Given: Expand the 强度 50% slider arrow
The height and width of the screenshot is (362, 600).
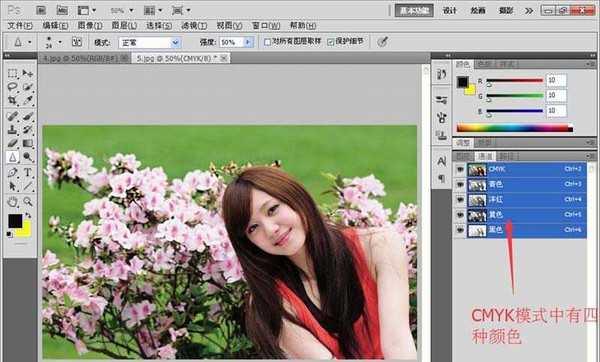Looking at the screenshot, I should click(248, 42).
